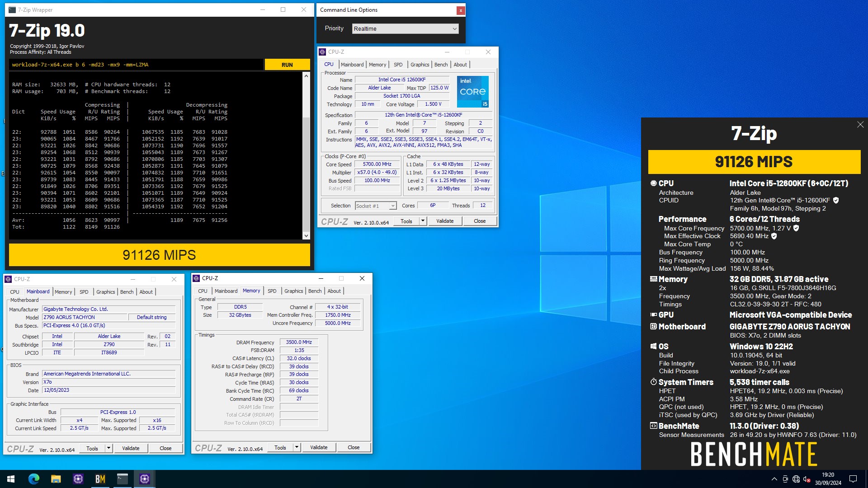Open the Priority Realtime dropdown

click(x=405, y=28)
